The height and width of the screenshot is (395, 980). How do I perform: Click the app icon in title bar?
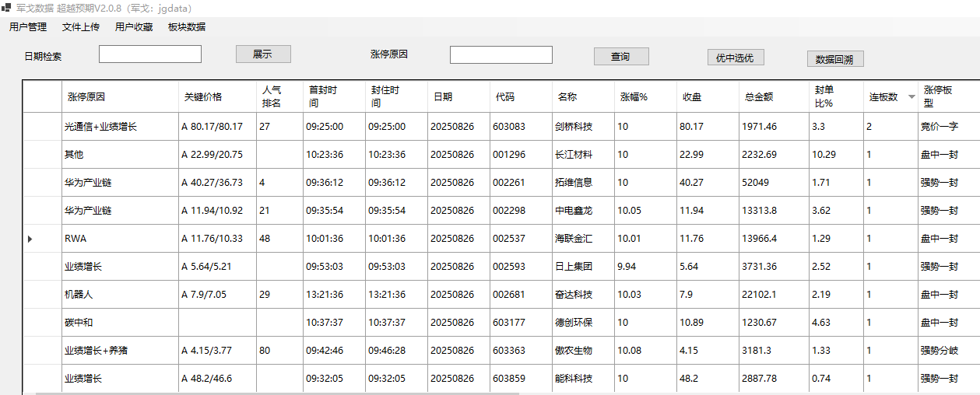coord(6,8)
